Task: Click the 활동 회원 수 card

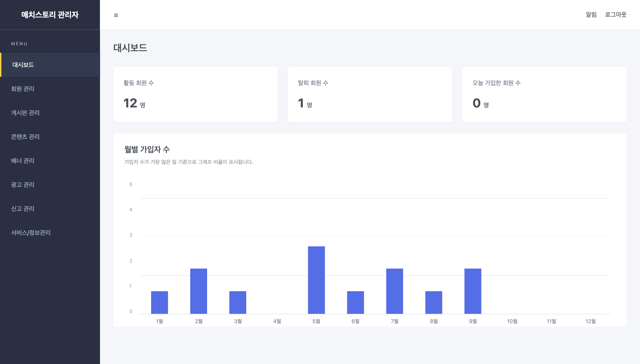Action: (x=196, y=95)
